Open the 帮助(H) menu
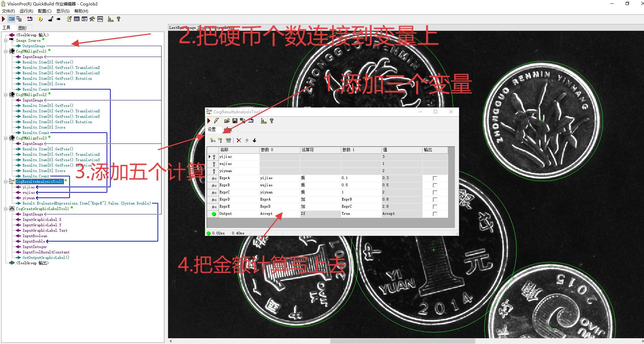Screen dimensions: 644x344 pyautogui.click(x=81, y=11)
